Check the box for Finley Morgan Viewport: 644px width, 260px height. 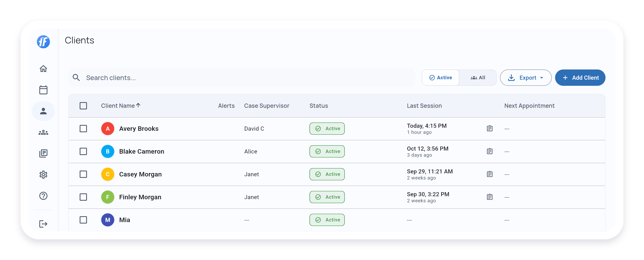point(83,197)
